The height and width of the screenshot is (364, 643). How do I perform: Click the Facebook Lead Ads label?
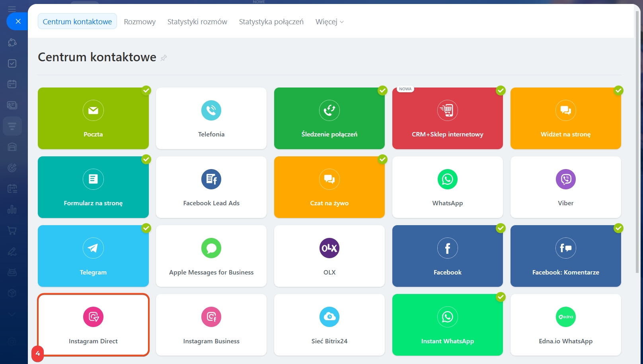[211, 203]
